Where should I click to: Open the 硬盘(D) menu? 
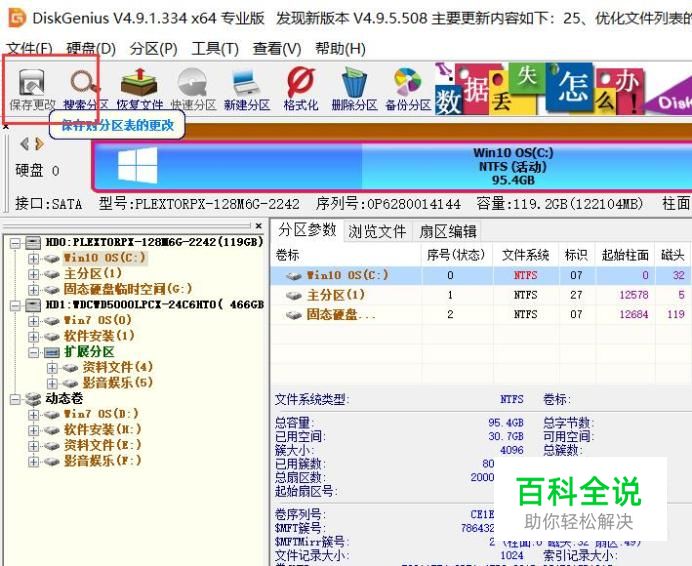tap(91, 48)
